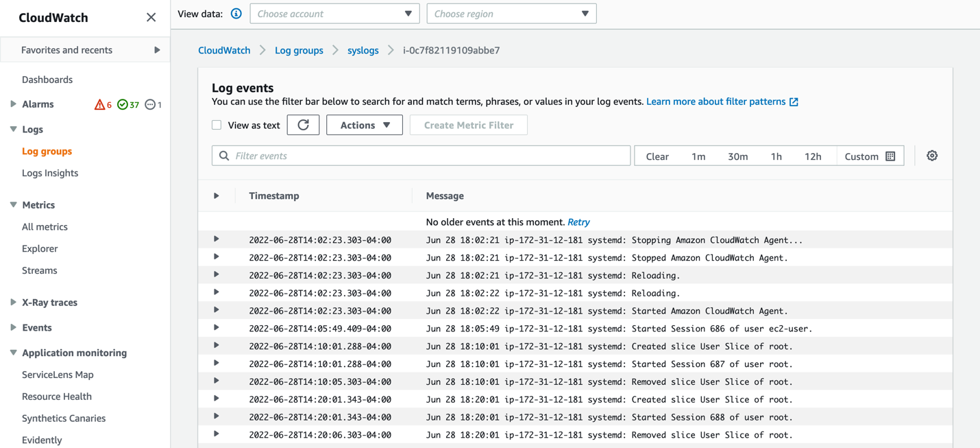Open the View data info tooltip
This screenshot has height=448, width=980.
236,13
